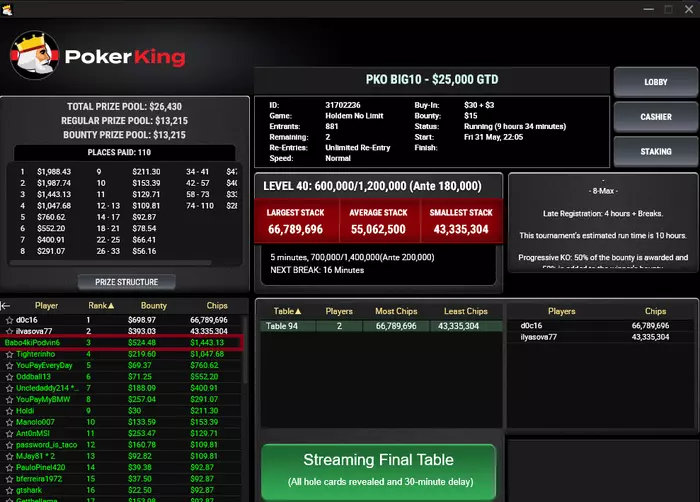Image resolution: width=700 pixels, height=502 pixels.
Task: Click the Level 40 blinds header
Action: (372, 186)
